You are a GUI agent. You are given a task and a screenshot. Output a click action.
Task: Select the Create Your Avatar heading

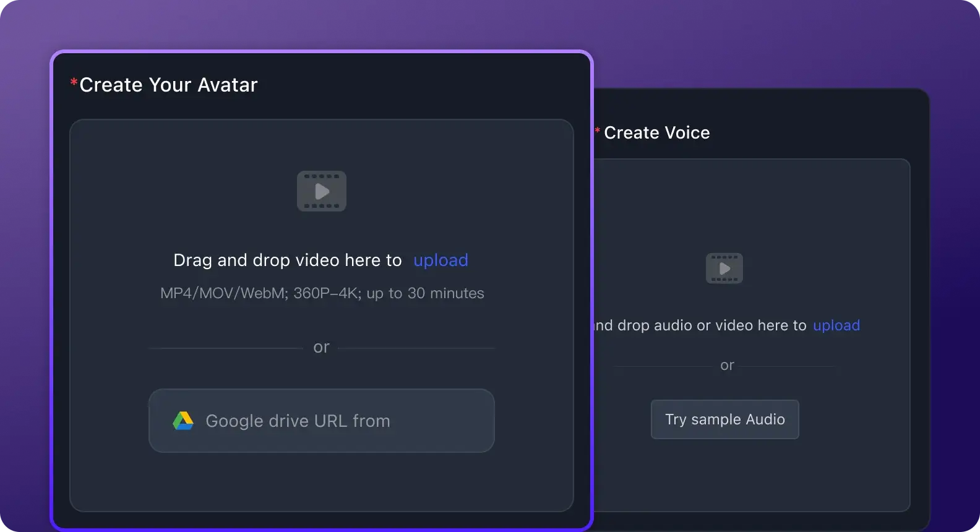pos(168,85)
